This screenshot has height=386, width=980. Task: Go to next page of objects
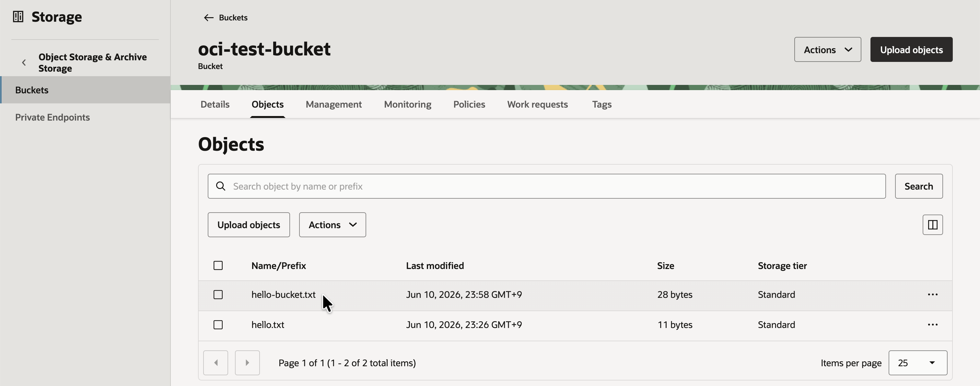[x=247, y=362]
